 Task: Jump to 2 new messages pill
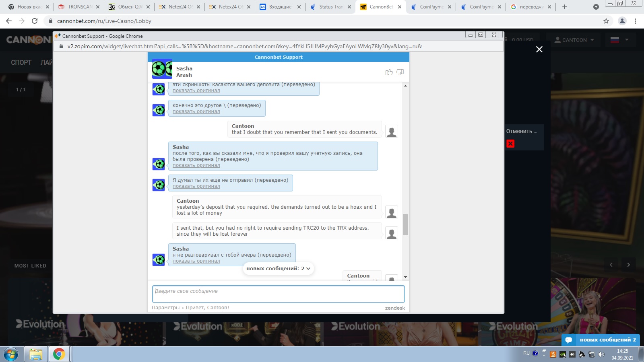click(279, 268)
